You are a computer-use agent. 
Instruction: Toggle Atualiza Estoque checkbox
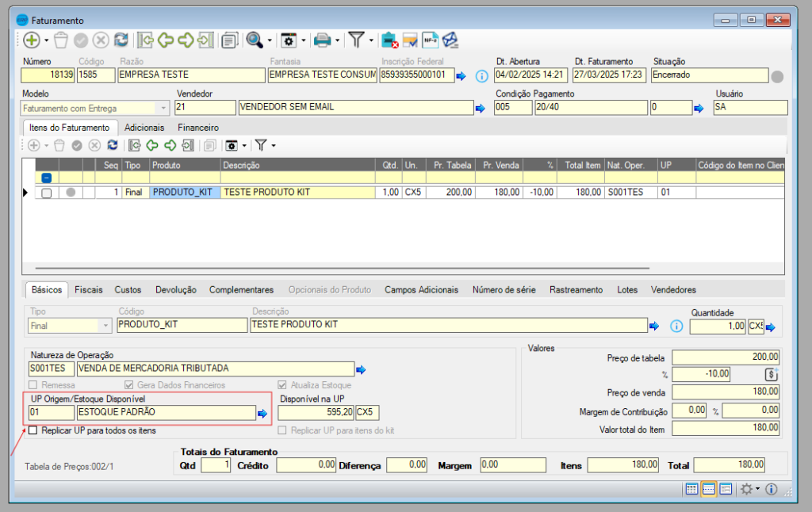pos(282,384)
